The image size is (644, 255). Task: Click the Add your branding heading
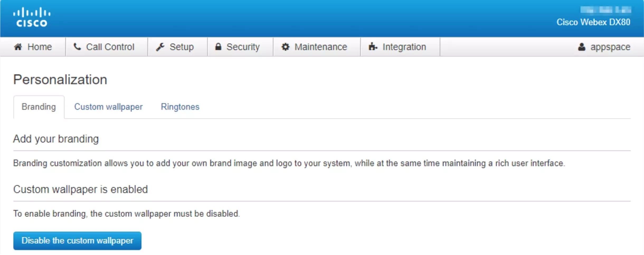[x=56, y=139]
